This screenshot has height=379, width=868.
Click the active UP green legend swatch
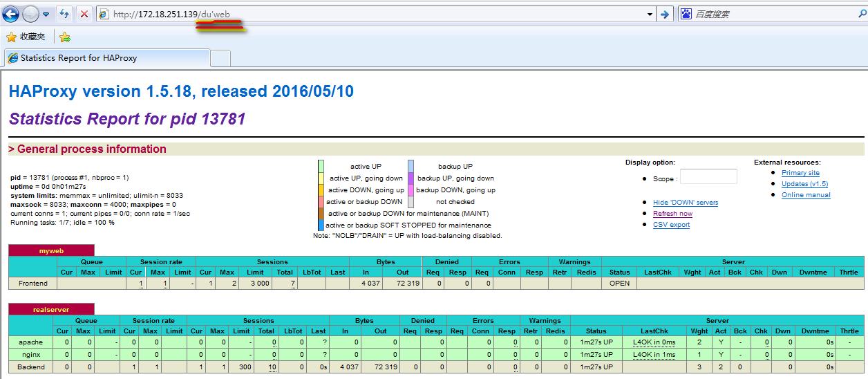(321, 166)
